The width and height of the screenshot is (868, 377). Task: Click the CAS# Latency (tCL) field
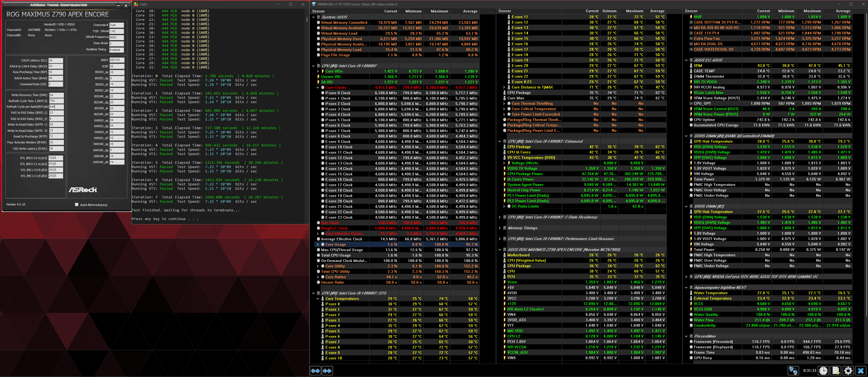click(x=56, y=60)
